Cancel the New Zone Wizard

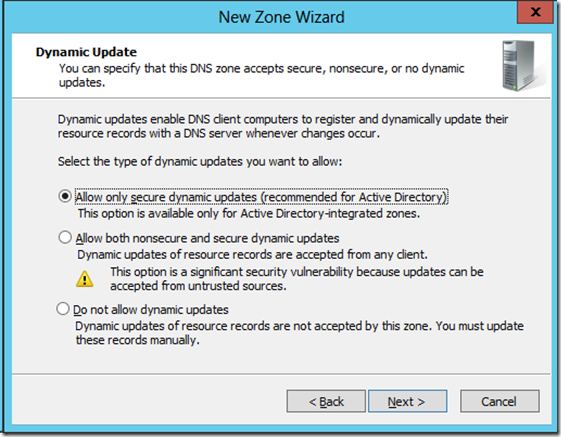pyautogui.click(x=499, y=401)
